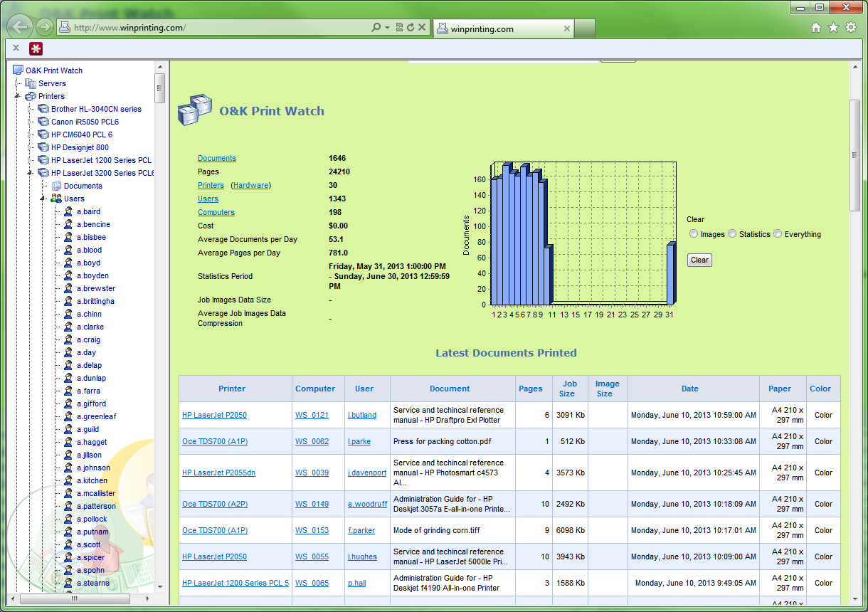Switch to the winprinting.com browser tab
The height and width of the screenshot is (612, 868).
(502, 29)
